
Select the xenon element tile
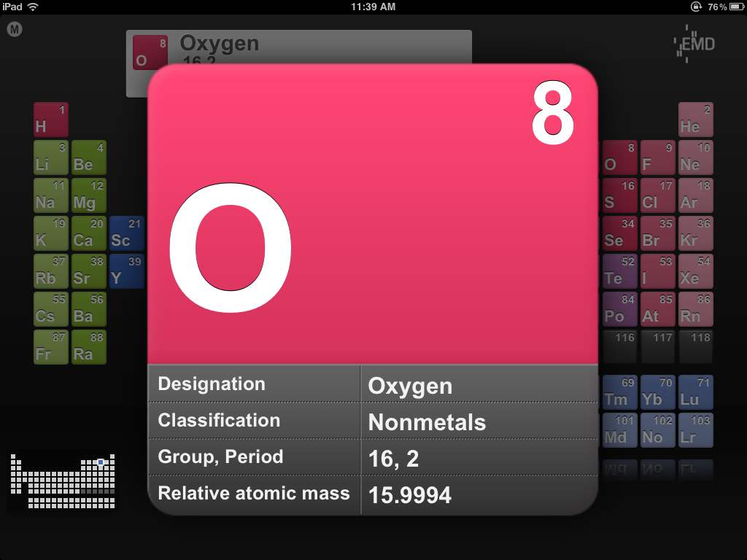click(695, 271)
